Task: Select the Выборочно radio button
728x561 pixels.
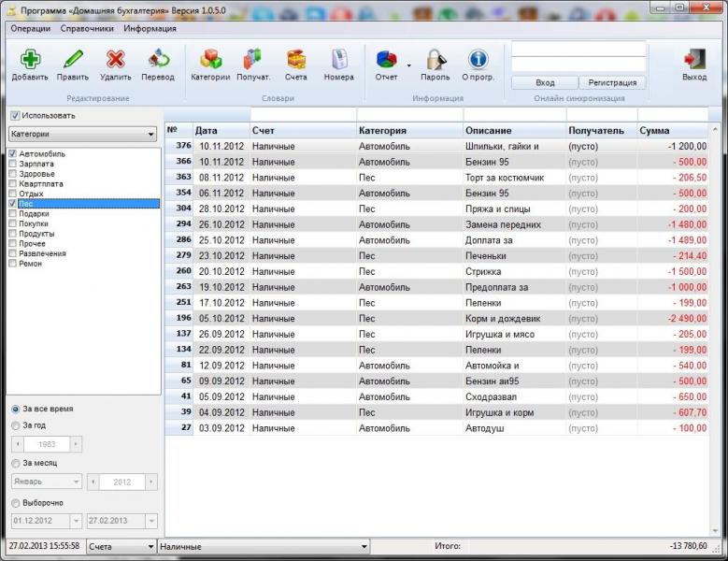Action: [x=16, y=503]
